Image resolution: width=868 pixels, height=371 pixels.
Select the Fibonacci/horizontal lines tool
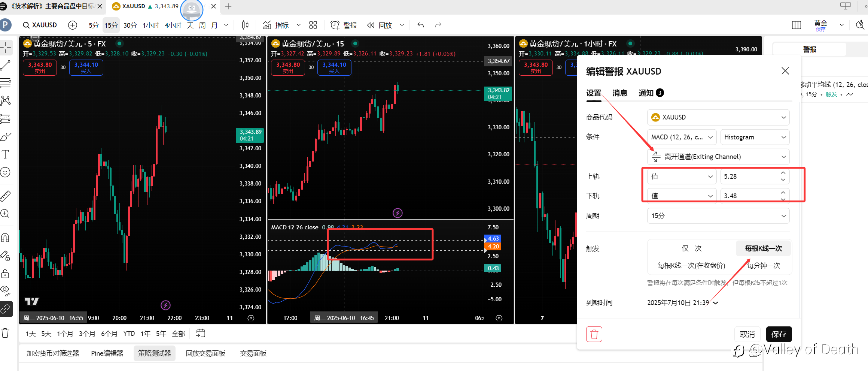click(x=6, y=83)
